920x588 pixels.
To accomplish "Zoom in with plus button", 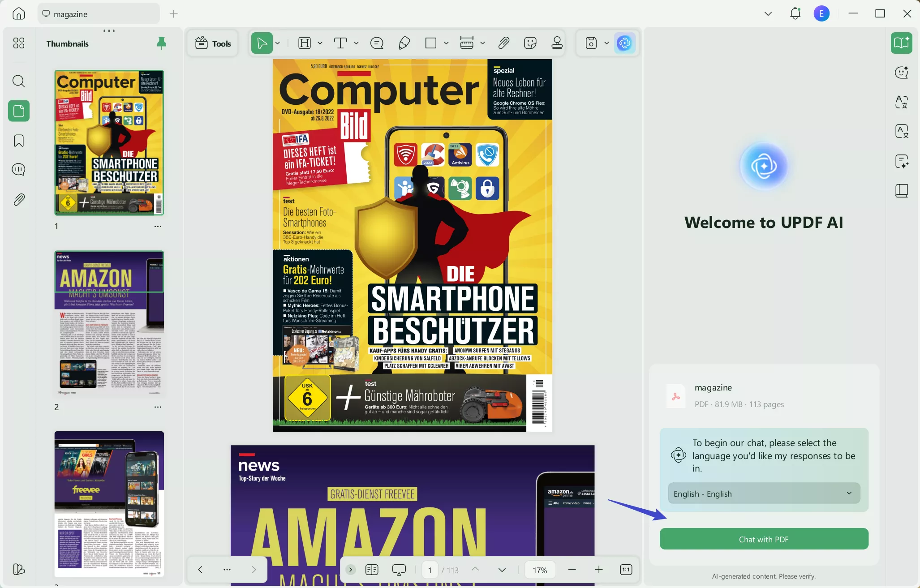I will click(599, 570).
